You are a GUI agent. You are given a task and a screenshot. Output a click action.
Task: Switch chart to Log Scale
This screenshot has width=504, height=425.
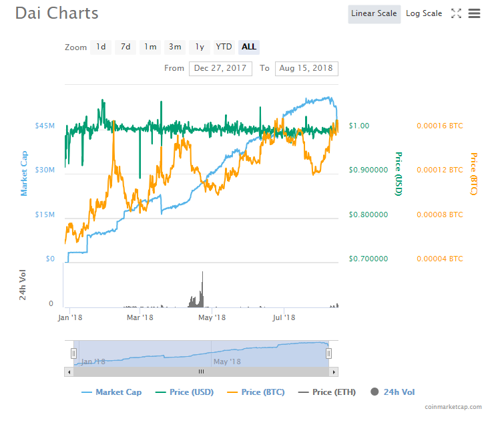(424, 14)
